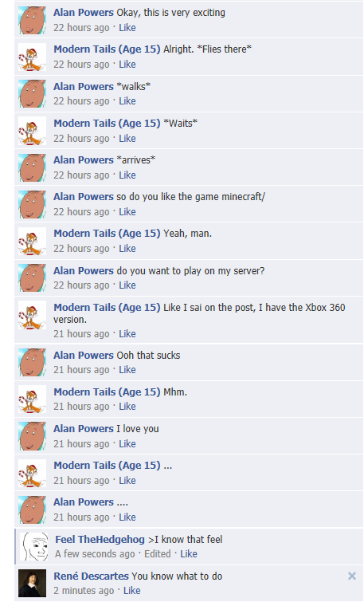Click 'A few seconds ago' timestamp
364x602 pixels.
pos(95,553)
